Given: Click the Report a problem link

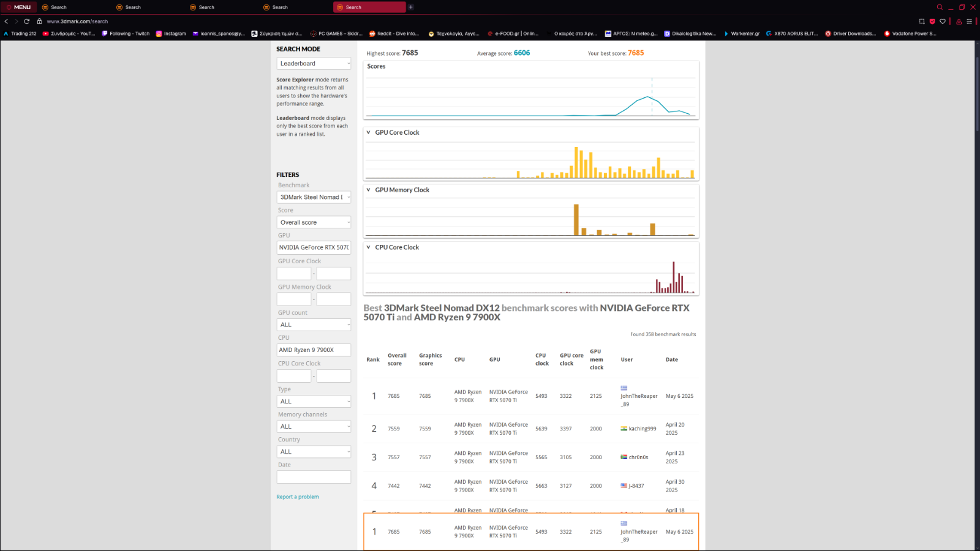Looking at the screenshot, I should pos(298,497).
